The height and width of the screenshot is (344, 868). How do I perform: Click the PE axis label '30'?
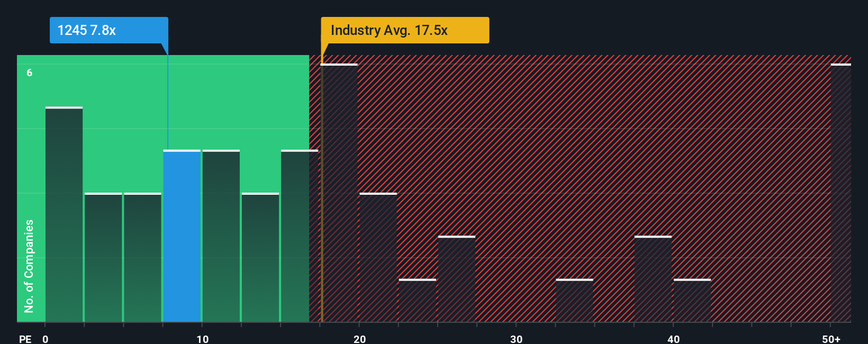(x=517, y=339)
